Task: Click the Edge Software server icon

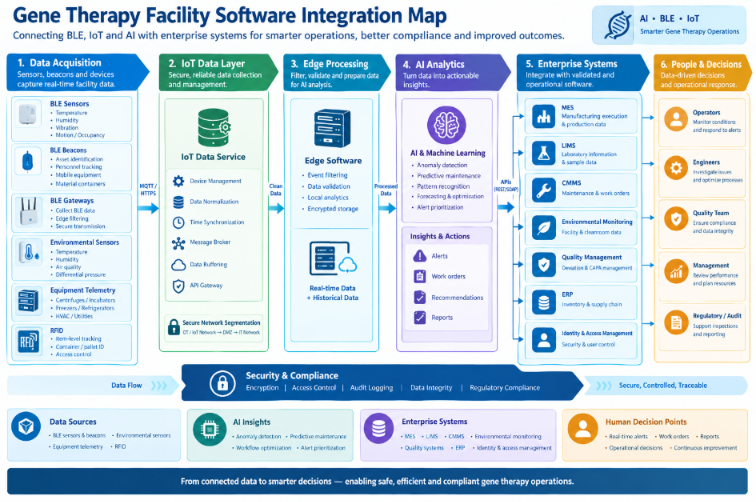Action: tap(332, 129)
